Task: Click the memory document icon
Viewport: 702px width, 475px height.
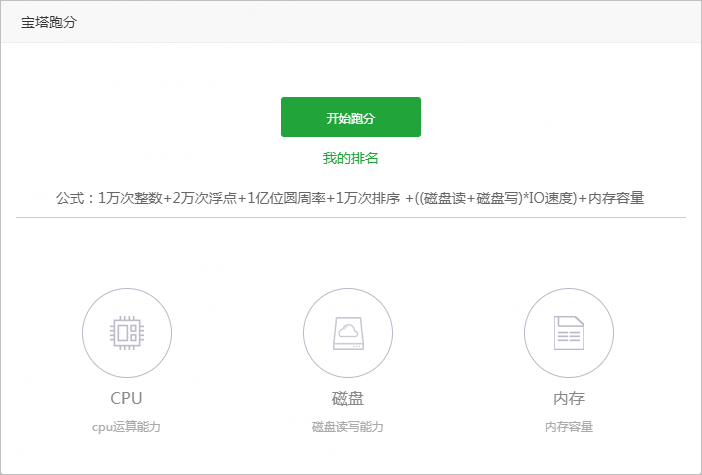Action: (569, 333)
